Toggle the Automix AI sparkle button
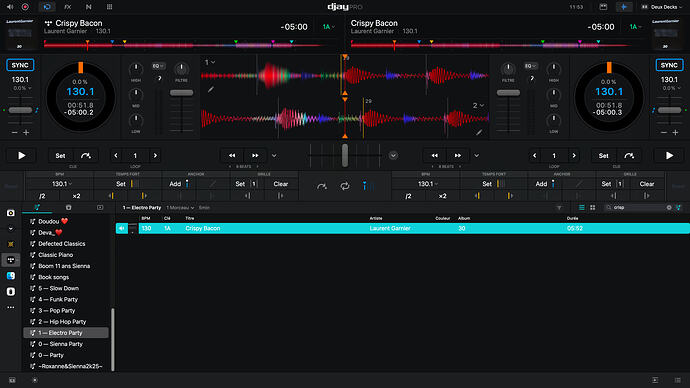 pyautogui.click(x=624, y=7)
